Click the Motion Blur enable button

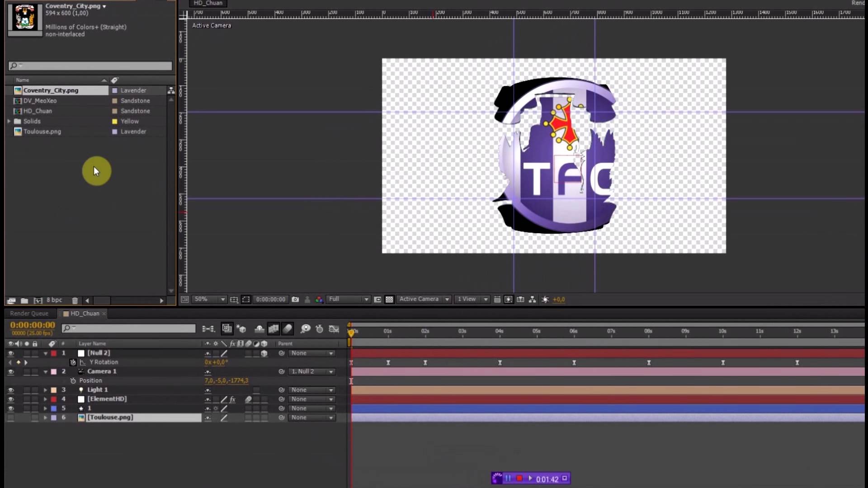288,329
